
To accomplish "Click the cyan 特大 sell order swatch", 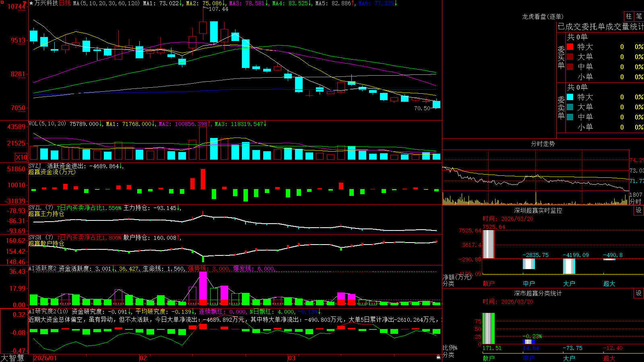I will 570,97.
